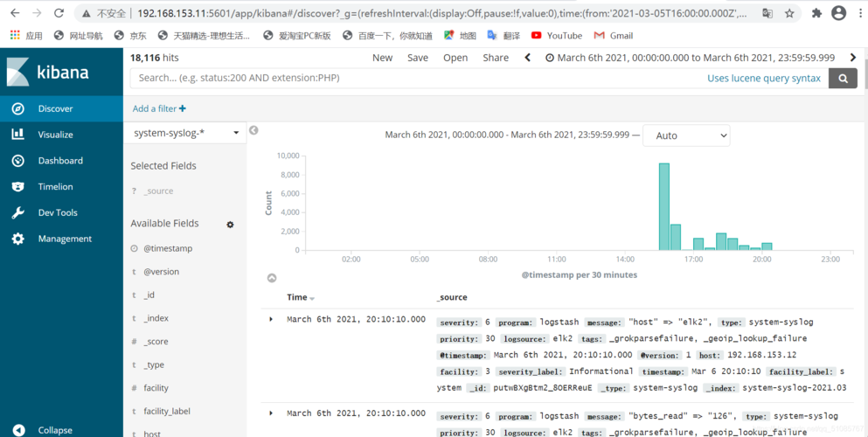Select the facility available field
Image resolution: width=868 pixels, height=437 pixels.
coord(156,388)
